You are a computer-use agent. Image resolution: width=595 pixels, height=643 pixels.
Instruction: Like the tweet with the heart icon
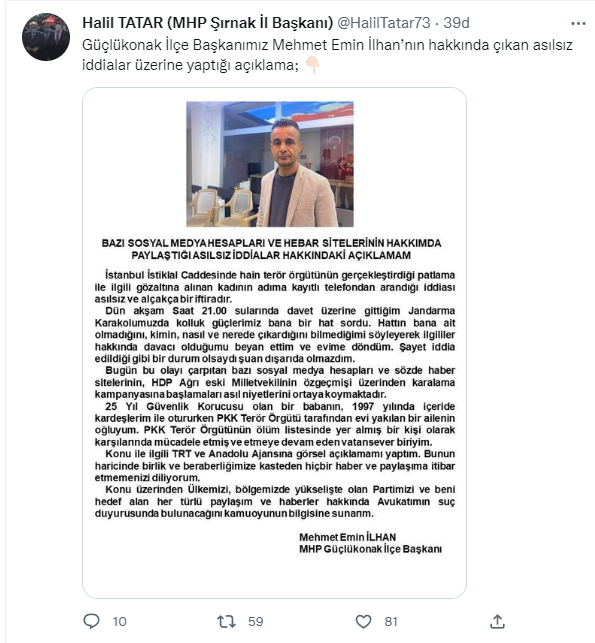click(363, 622)
